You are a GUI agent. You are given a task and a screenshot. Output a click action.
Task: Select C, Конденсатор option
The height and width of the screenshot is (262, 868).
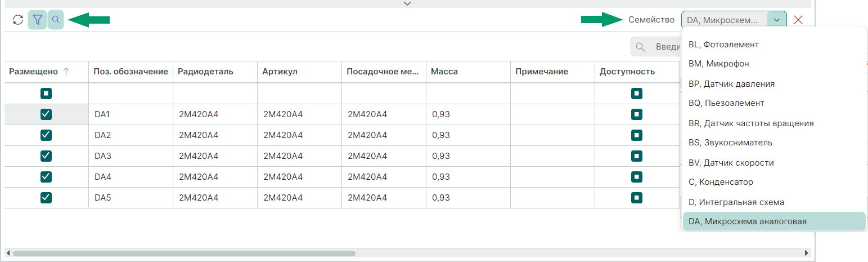point(774,182)
